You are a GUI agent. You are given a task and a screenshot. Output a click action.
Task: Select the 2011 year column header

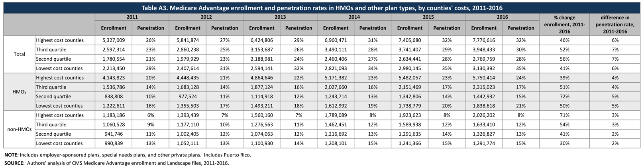point(132,17)
